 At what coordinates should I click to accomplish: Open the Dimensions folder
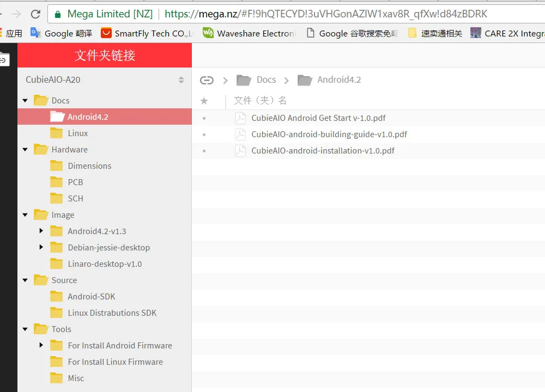(89, 166)
